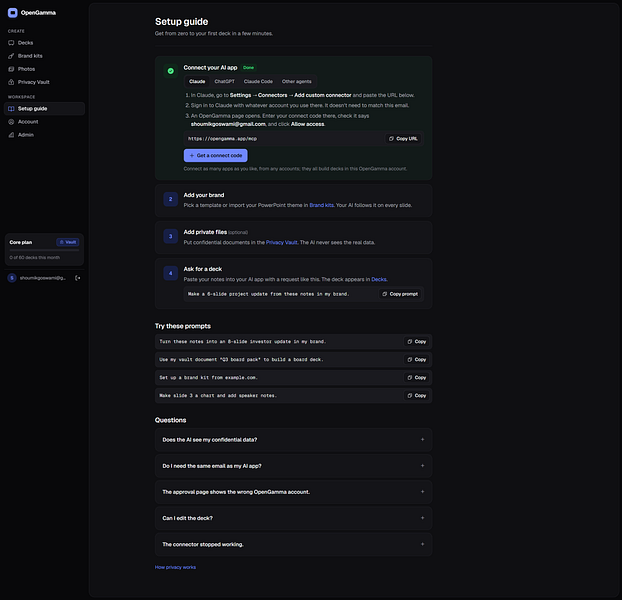Image resolution: width=622 pixels, height=600 pixels.
Task: Click the 8-slide investor update prompt text
Action: (243, 341)
